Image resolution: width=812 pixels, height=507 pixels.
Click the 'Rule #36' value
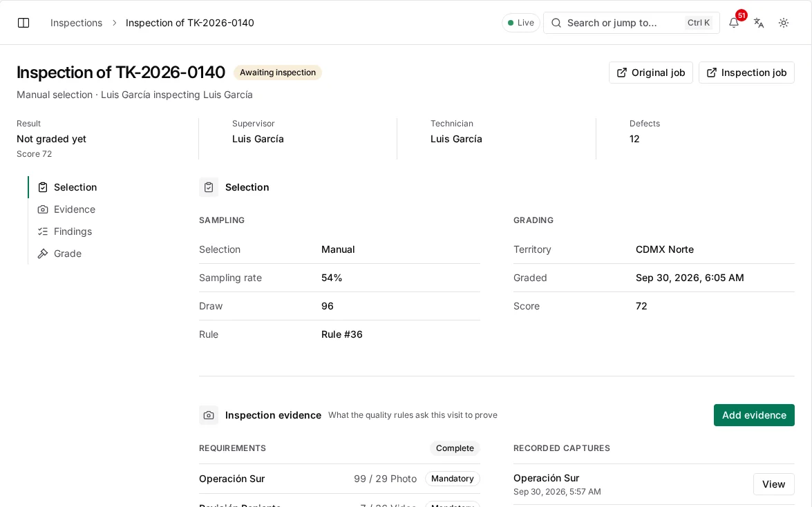point(342,334)
